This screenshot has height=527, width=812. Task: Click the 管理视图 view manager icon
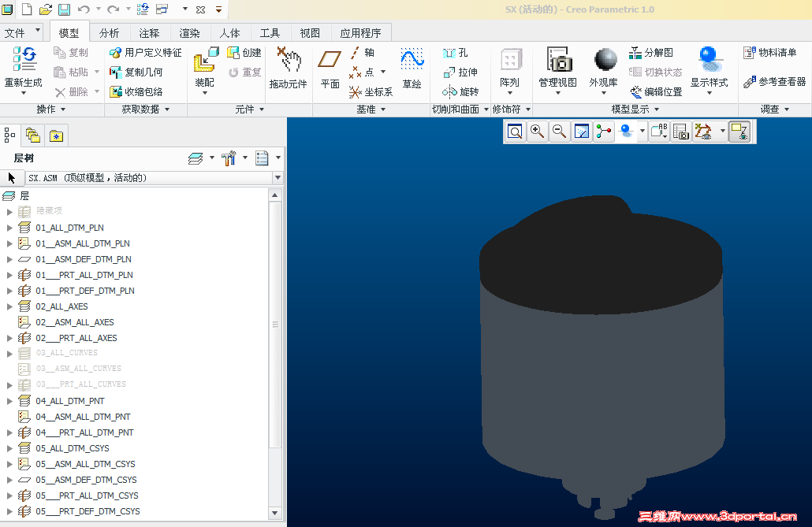(558, 61)
